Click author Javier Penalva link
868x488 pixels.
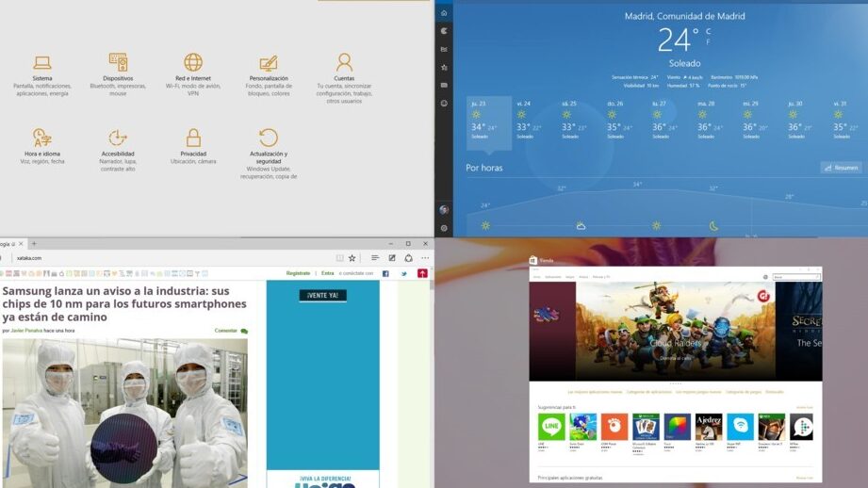26,331
